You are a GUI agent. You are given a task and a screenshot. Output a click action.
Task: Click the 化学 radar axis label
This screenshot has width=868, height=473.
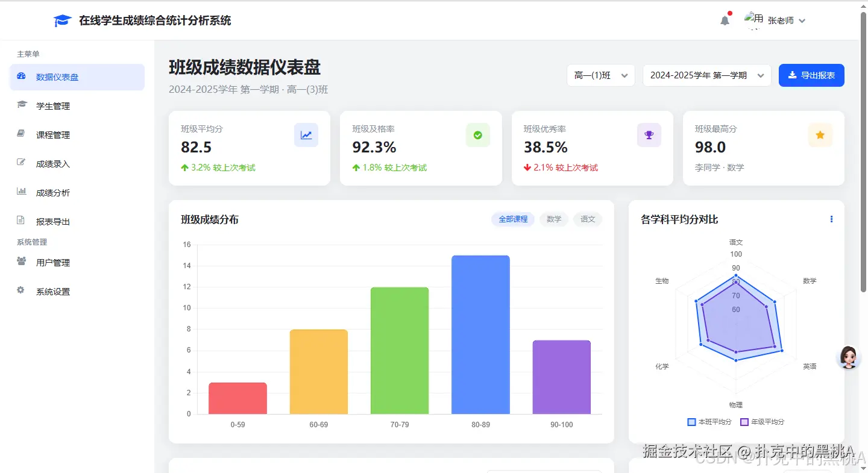(662, 366)
